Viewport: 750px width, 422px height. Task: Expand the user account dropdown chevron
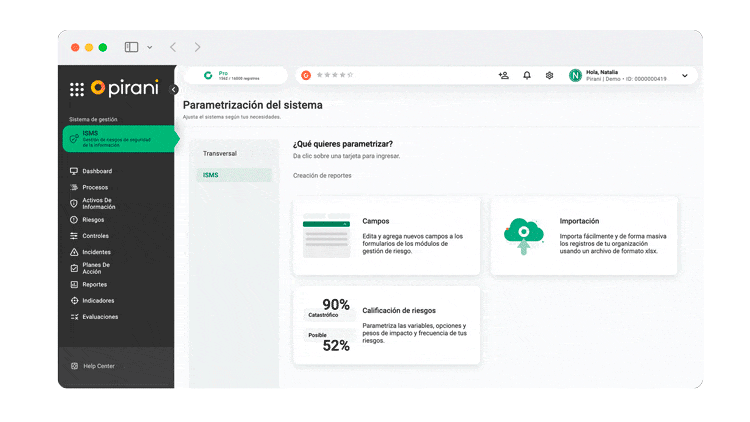685,76
